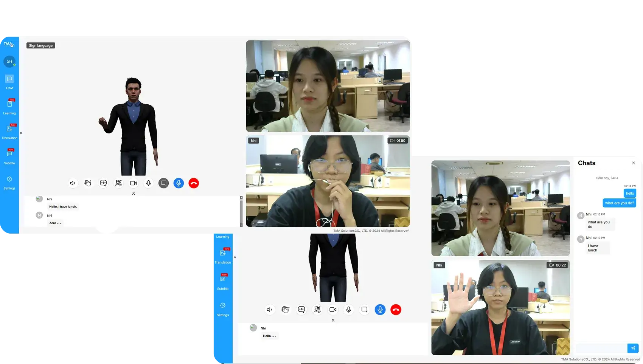Image resolution: width=643 pixels, height=364 pixels.
Task: Open Subtitle in the lower window sidebar
Action: coord(223,282)
